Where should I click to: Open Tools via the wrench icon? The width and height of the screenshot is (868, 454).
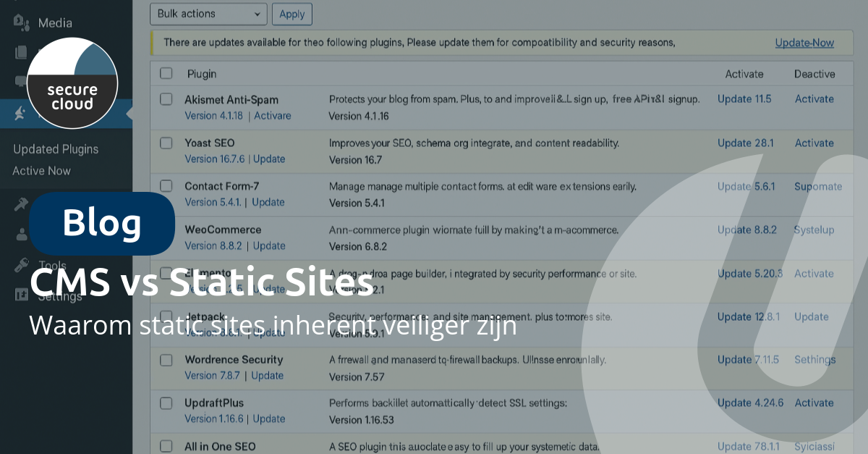point(20,264)
